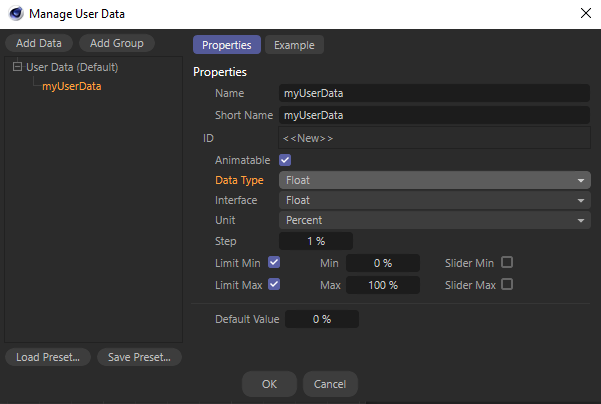Viewport: 601px width, 404px height.
Task: Open the Data Type dropdown
Action: point(435,180)
